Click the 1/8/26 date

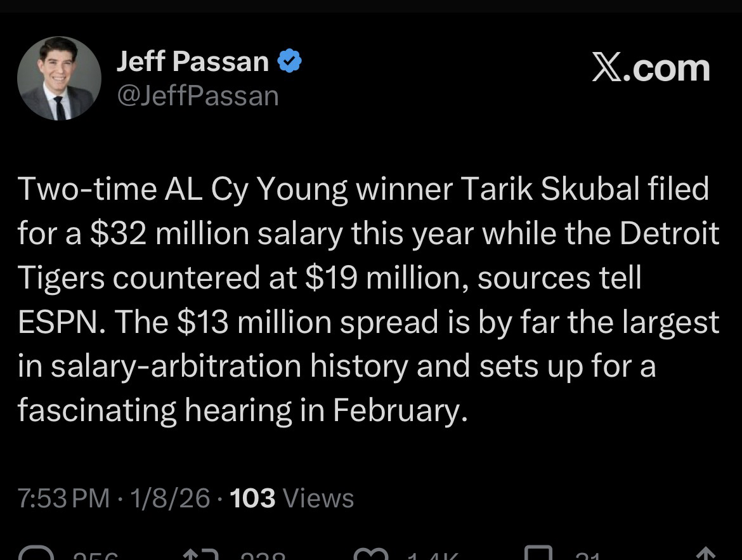click(168, 498)
